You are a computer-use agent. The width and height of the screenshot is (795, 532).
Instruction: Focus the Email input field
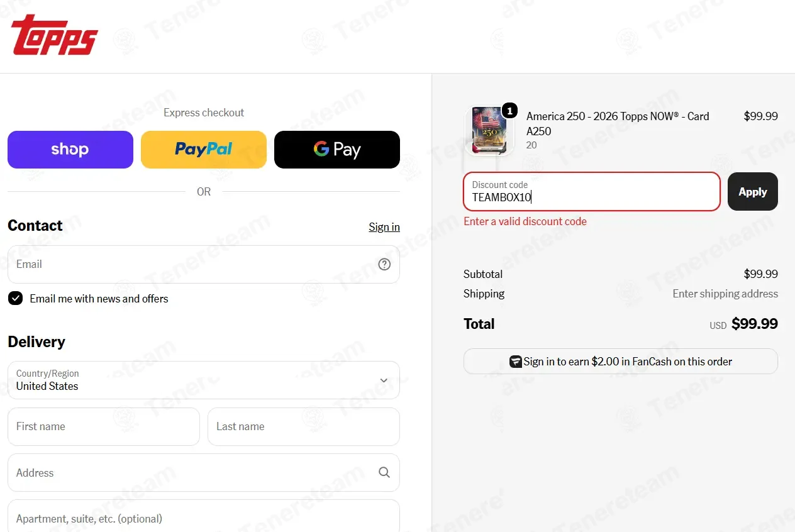tap(204, 264)
